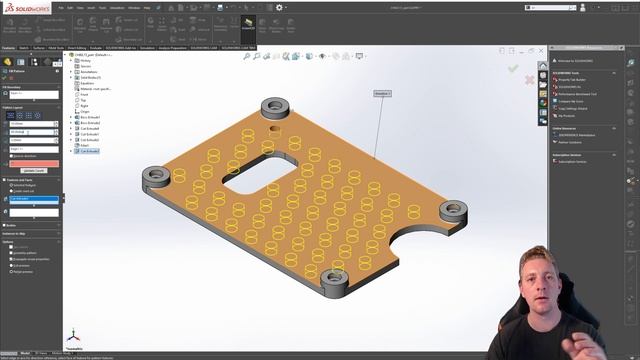This screenshot has height=360, width=640.
Task: Open the Tools menu
Action: (102, 7)
